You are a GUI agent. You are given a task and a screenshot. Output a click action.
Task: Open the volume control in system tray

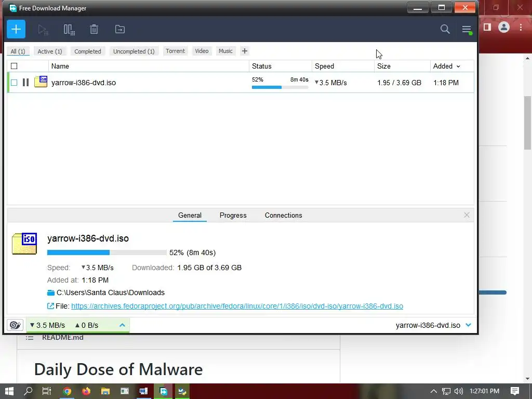(x=458, y=391)
